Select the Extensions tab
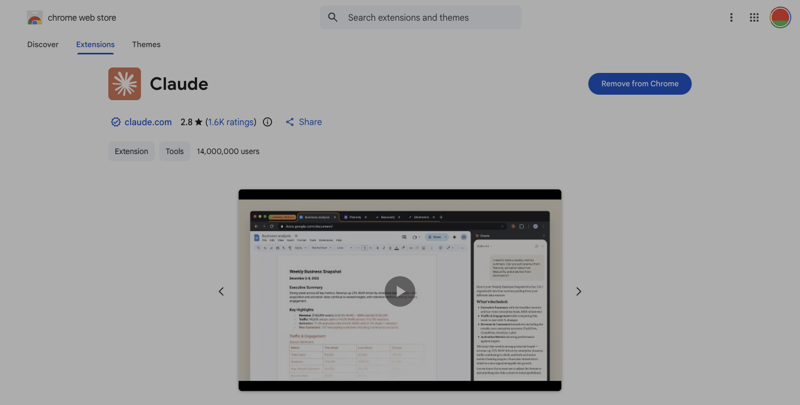The width and height of the screenshot is (800, 405). click(x=95, y=44)
